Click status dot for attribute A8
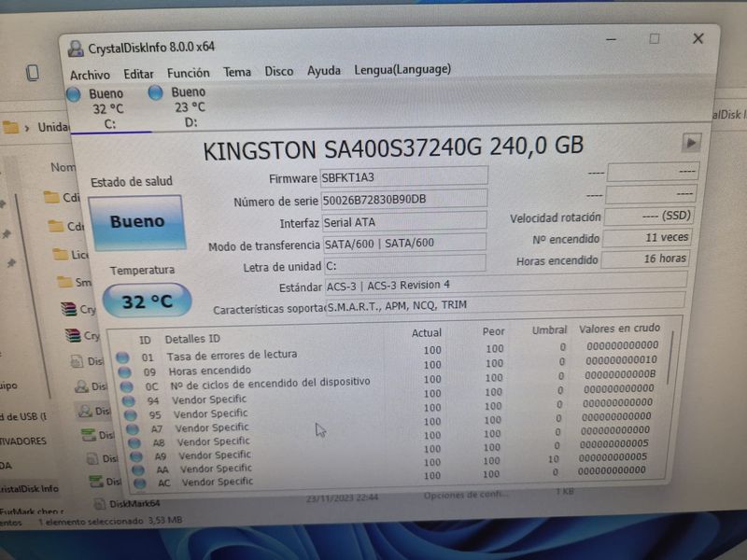 click(134, 442)
